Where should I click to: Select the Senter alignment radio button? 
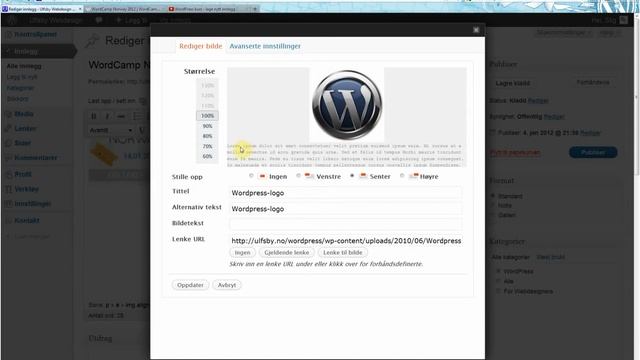(352, 176)
